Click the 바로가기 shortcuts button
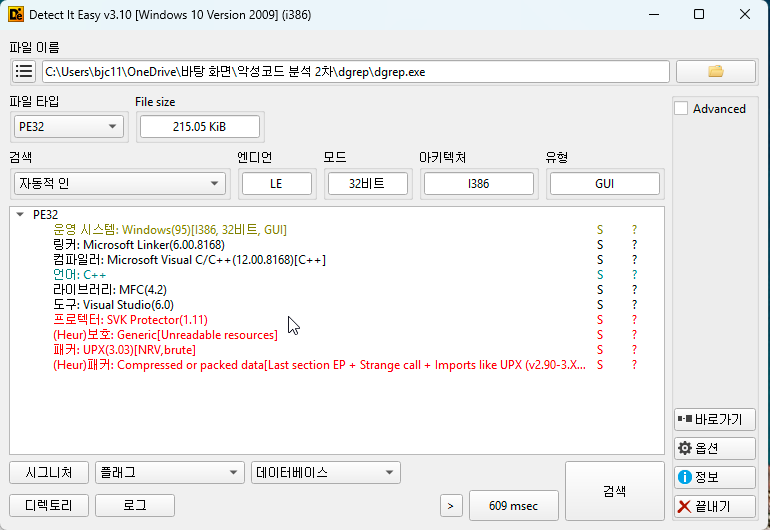Screen dimensions: 770x530 click(714, 419)
